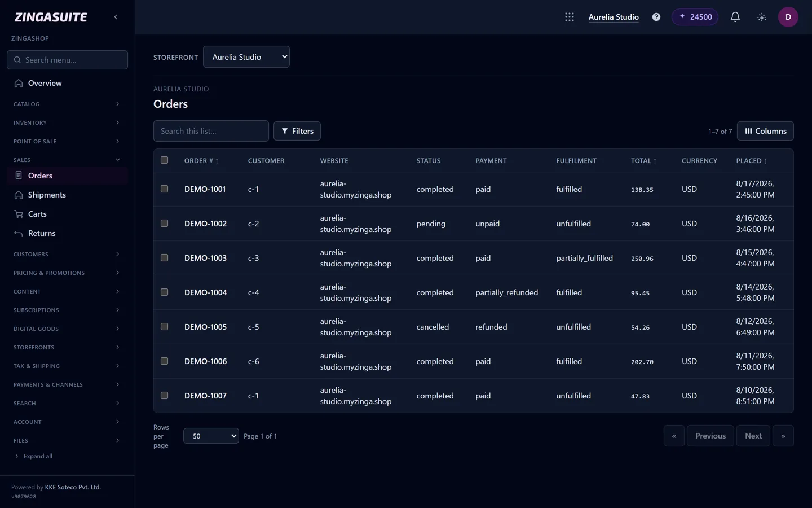Sort by the Placed column header
Viewport: 812px width, 508px height.
pos(751,161)
